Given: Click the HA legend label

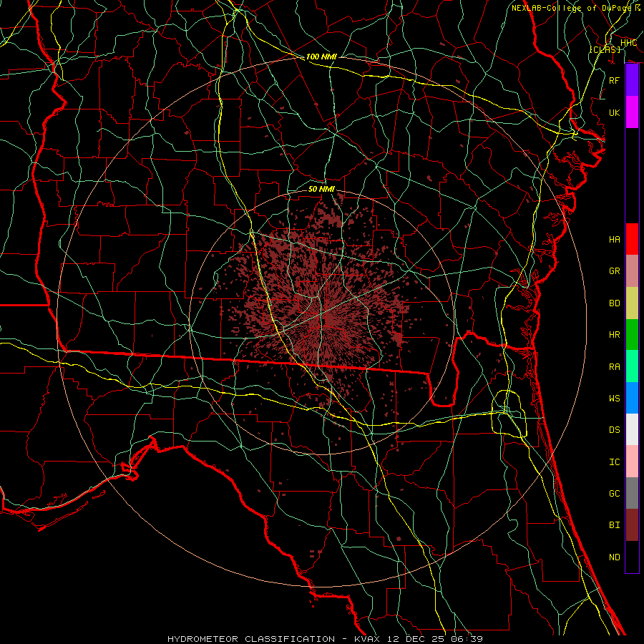Looking at the screenshot, I should pos(615,240).
